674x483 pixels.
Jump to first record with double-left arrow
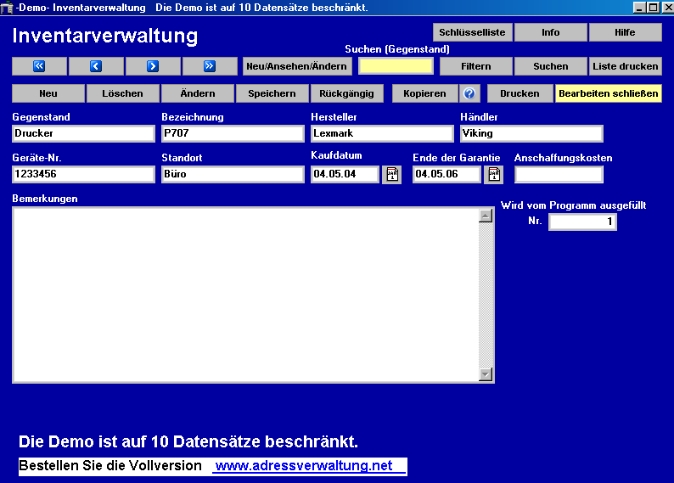click(x=40, y=67)
